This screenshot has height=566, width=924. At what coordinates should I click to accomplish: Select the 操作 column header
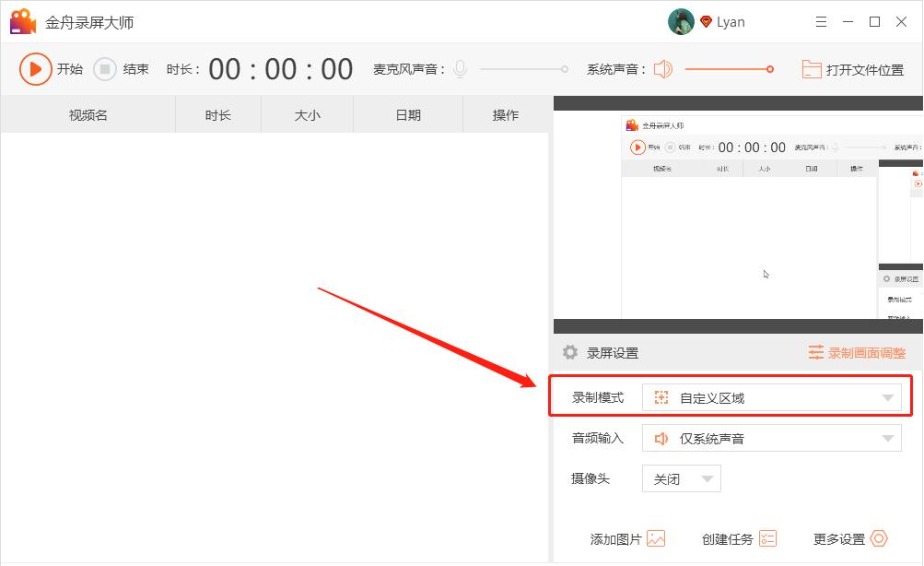tap(505, 113)
